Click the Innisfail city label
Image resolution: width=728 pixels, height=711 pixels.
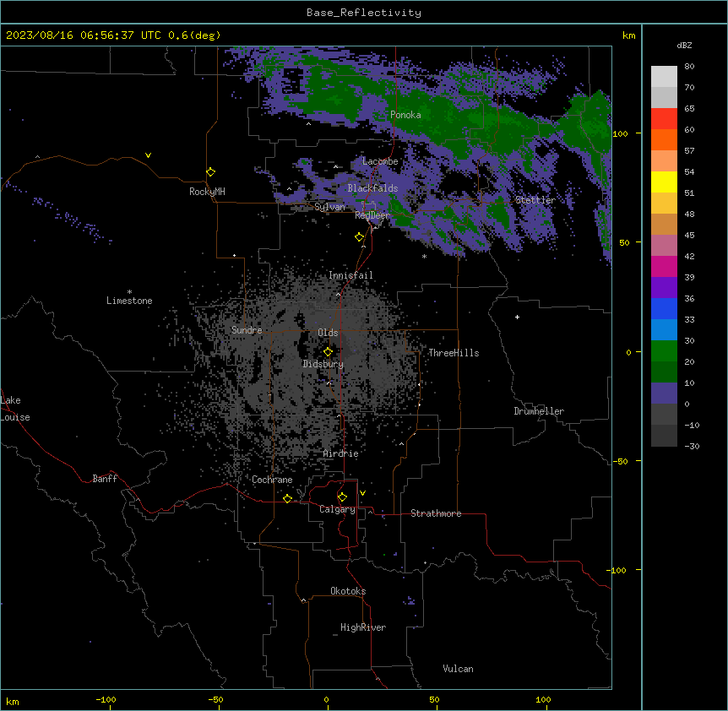point(350,275)
